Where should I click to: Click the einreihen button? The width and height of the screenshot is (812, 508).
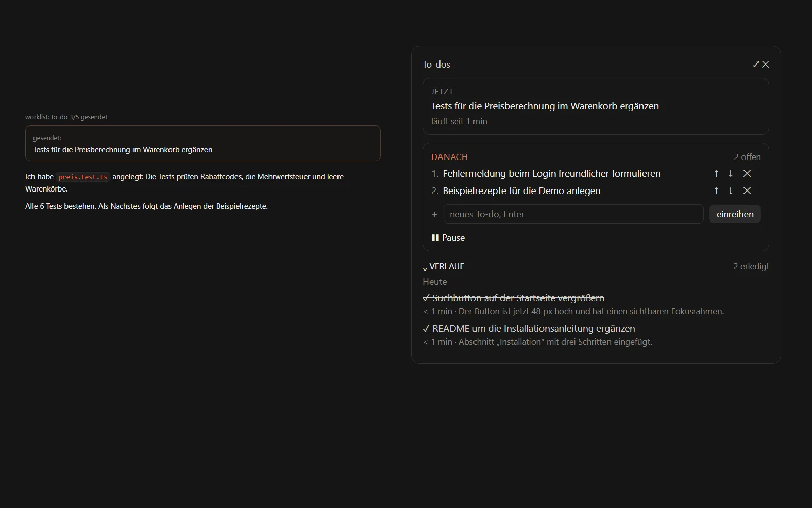point(735,214)
